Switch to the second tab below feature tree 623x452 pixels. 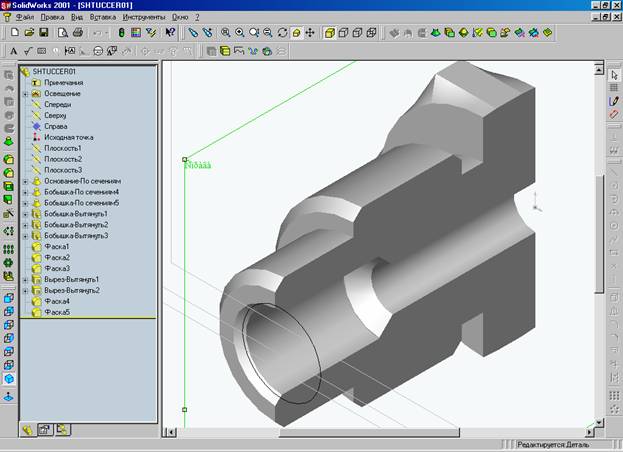[x=45, y=429]
